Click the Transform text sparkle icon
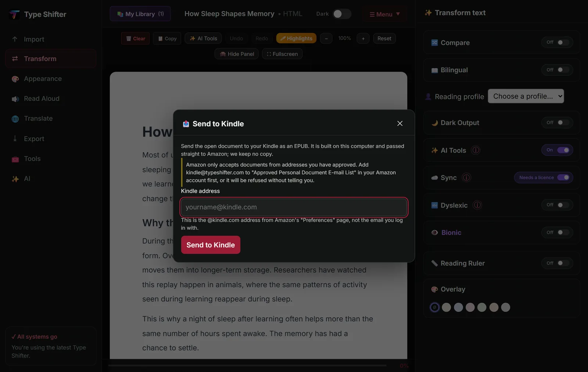This screenshot has width=588, height=372. pos(428,13)
